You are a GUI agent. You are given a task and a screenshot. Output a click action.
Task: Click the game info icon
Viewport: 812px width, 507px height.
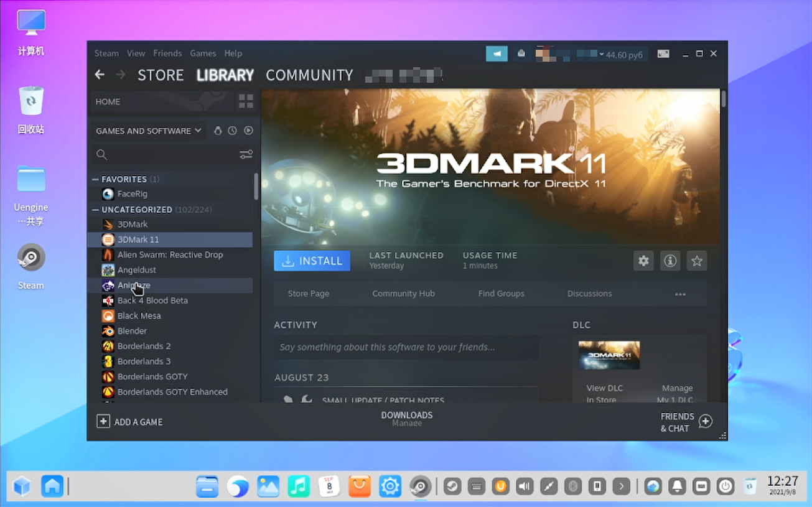tap(670, 261)
